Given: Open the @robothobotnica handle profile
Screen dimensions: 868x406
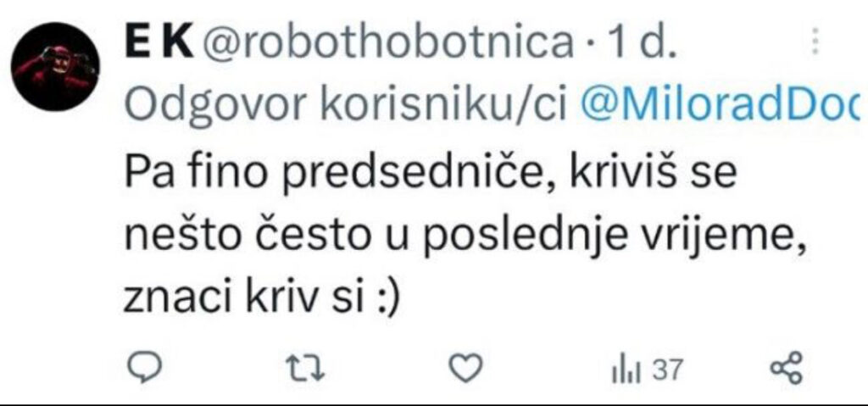Looking at the screenshot, I should [387, 42].
